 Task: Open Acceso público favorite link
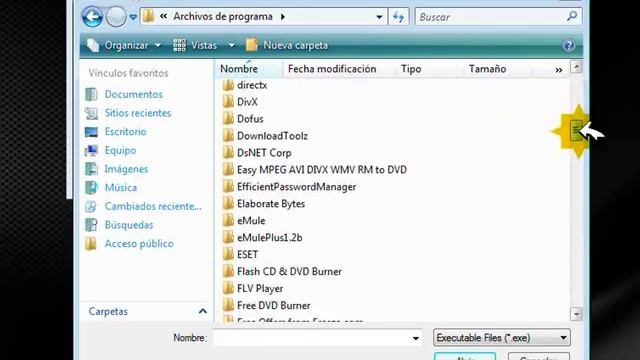click(x=139, y=244)
